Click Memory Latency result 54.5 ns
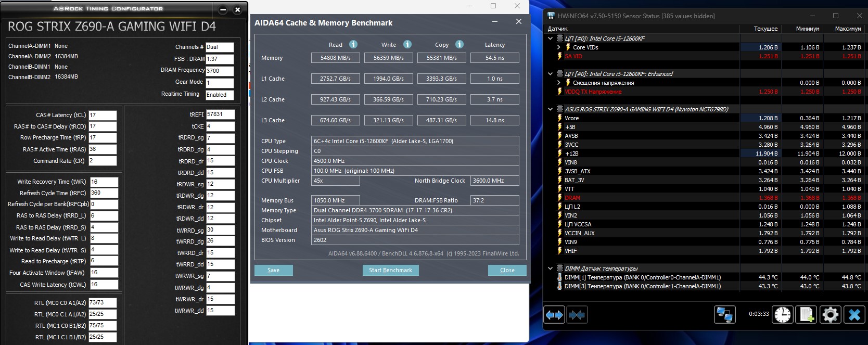 [495, 58]
